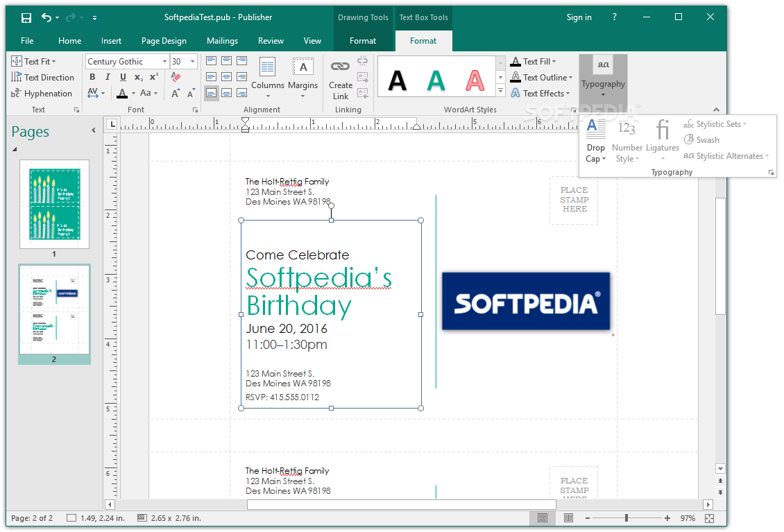Change Text Direction

42,78
